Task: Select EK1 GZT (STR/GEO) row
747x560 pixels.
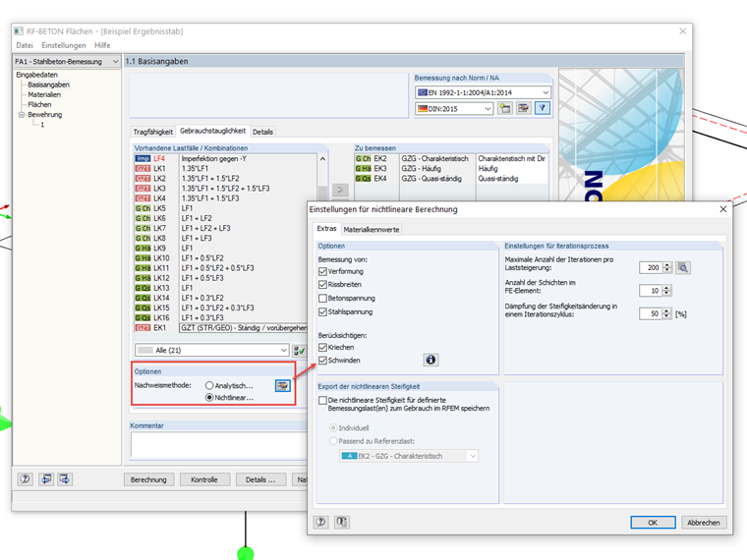Action: [x=221, y=328]
